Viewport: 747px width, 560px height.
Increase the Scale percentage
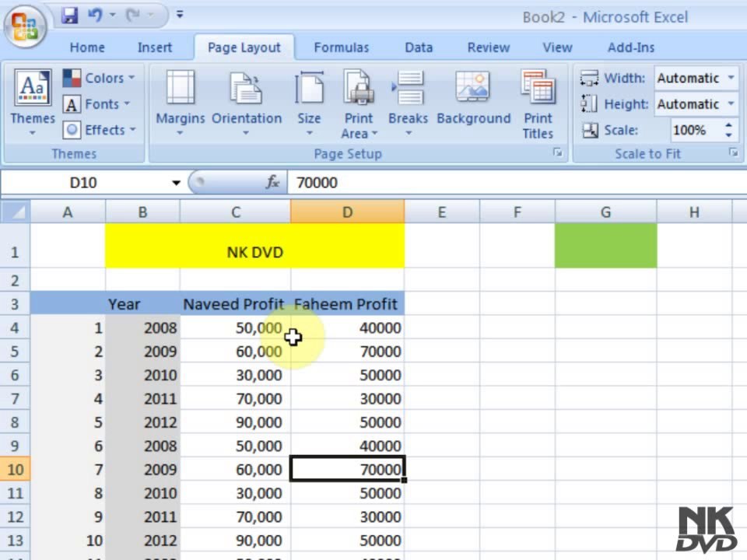click(x=728, y=125)
